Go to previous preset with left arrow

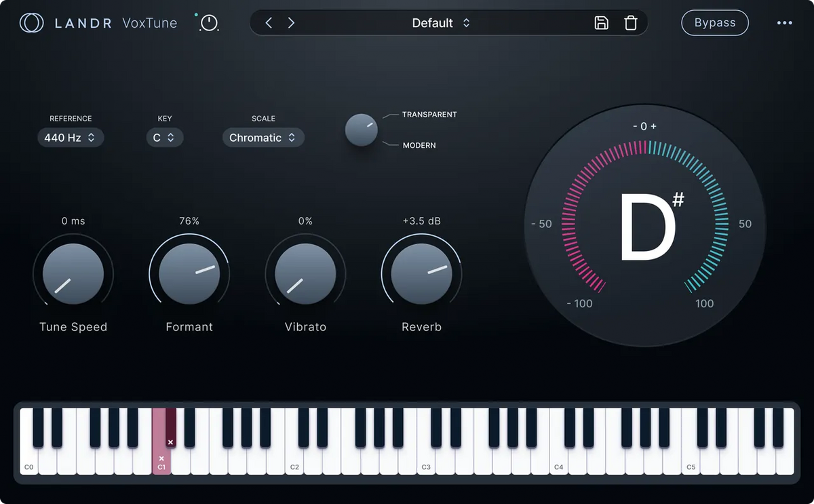coord(268,22)
